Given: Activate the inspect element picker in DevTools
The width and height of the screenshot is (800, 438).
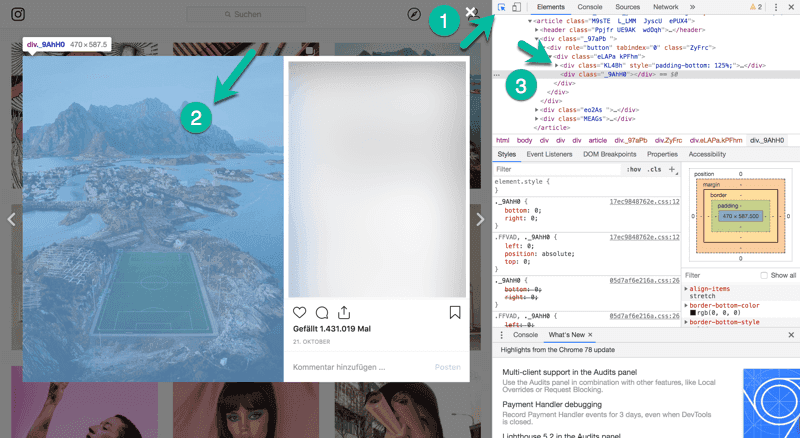Looking at the screenshot, I should coord(502,7).
